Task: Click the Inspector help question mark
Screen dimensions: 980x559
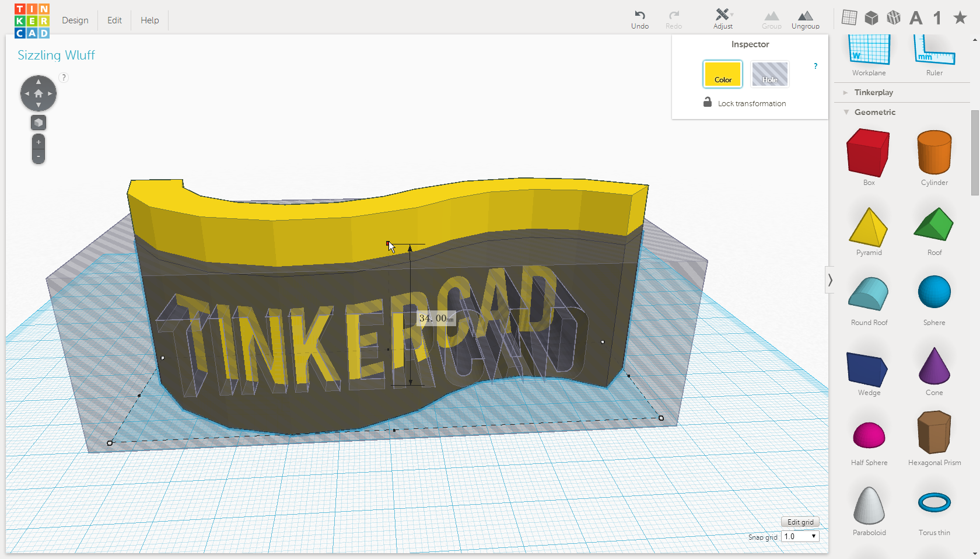Action: pos(815,66)
